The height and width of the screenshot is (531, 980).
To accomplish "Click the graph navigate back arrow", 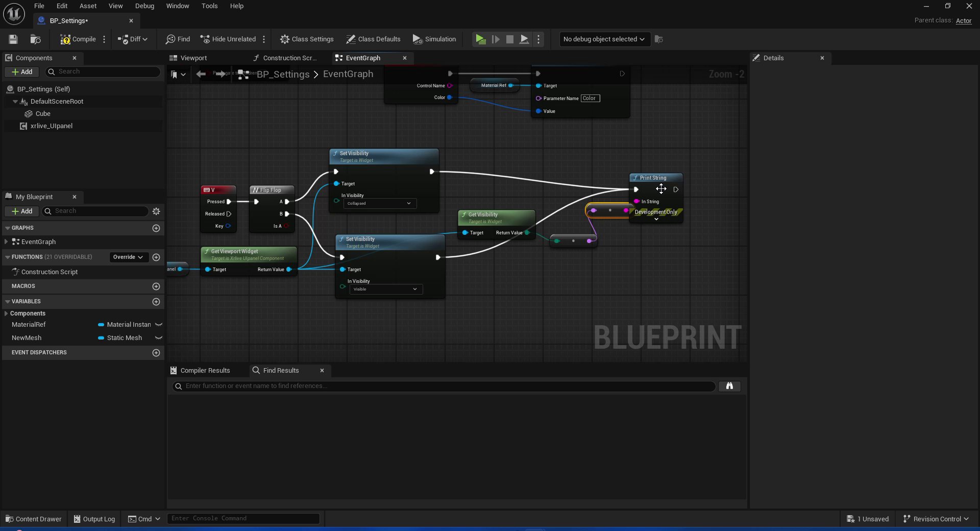I will pos(201,75).
